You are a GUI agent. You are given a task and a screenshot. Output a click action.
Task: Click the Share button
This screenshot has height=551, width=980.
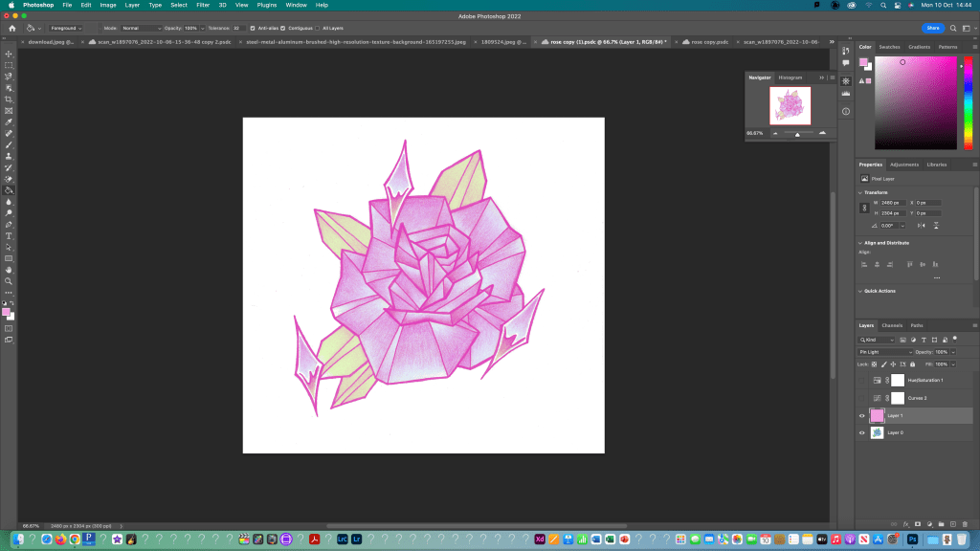pos(932,29)
